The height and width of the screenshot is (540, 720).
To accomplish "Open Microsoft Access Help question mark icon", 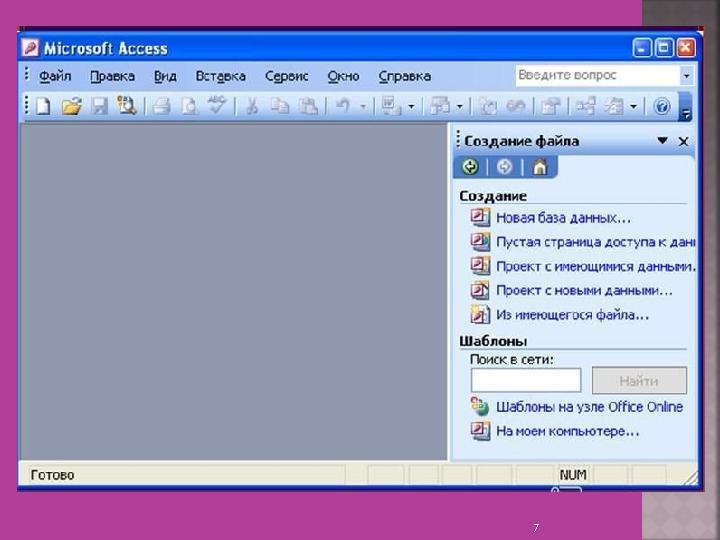I will 662,107.
